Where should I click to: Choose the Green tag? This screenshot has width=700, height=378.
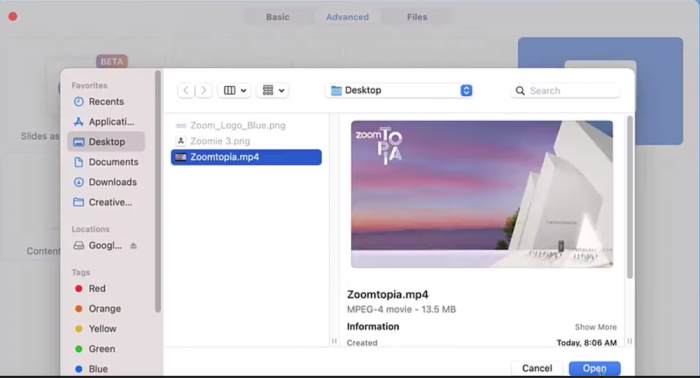96,349
